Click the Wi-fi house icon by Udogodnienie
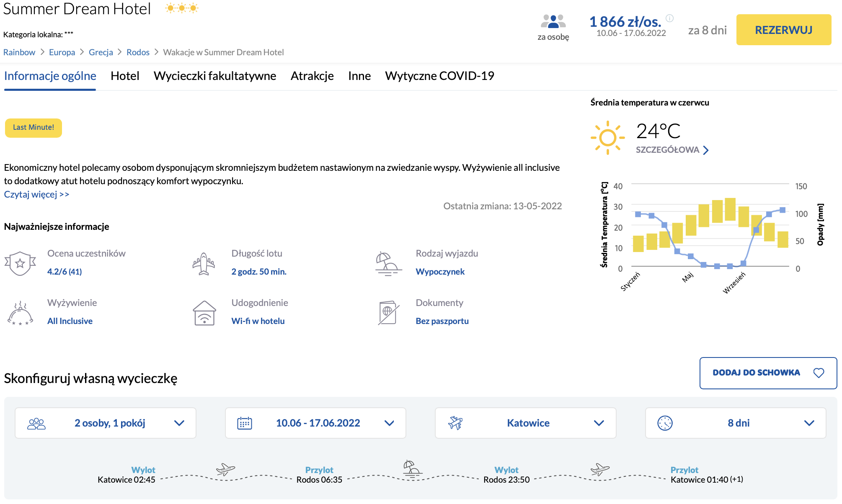 pos(204,313)
